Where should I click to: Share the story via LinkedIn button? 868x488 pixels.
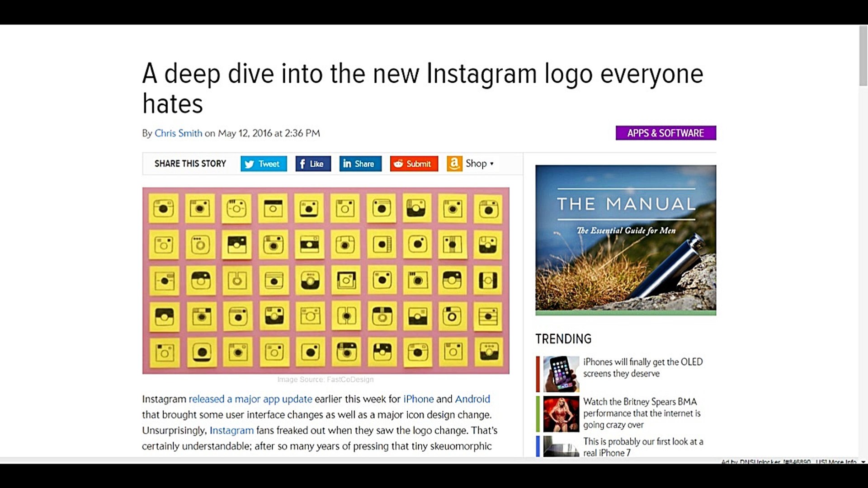point(360,164)
